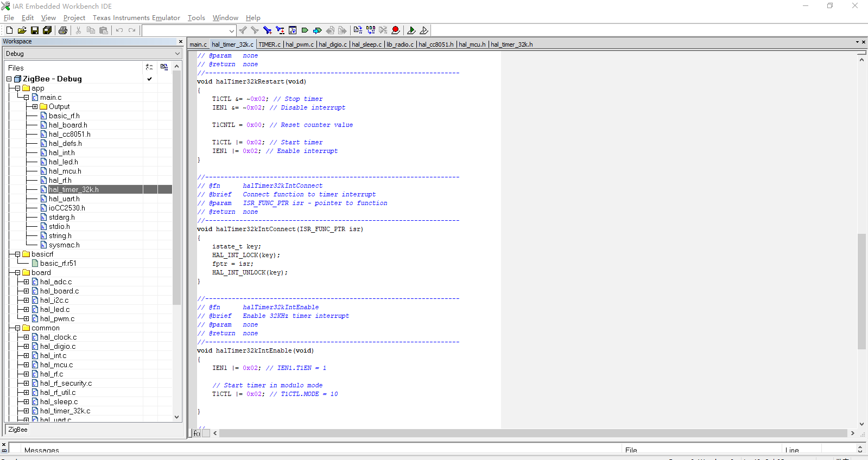
Task: Click the first column icon in the Files header
Action: [149, 67]
